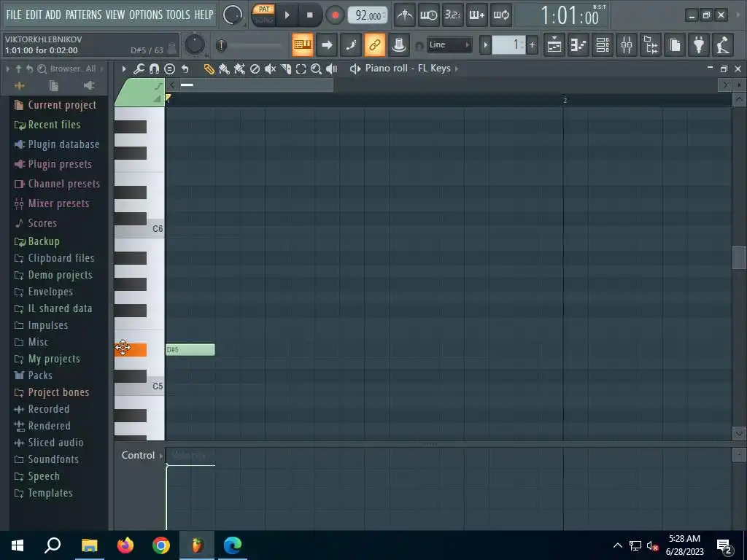
Task: Open the tempo tapper icon
Action: (x=723, y=44)
